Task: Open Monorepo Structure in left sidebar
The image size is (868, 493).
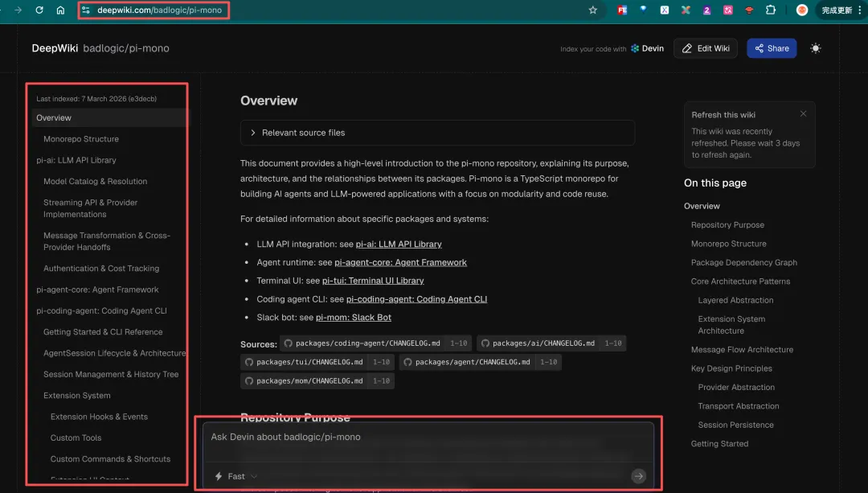Action: (81, 138)
